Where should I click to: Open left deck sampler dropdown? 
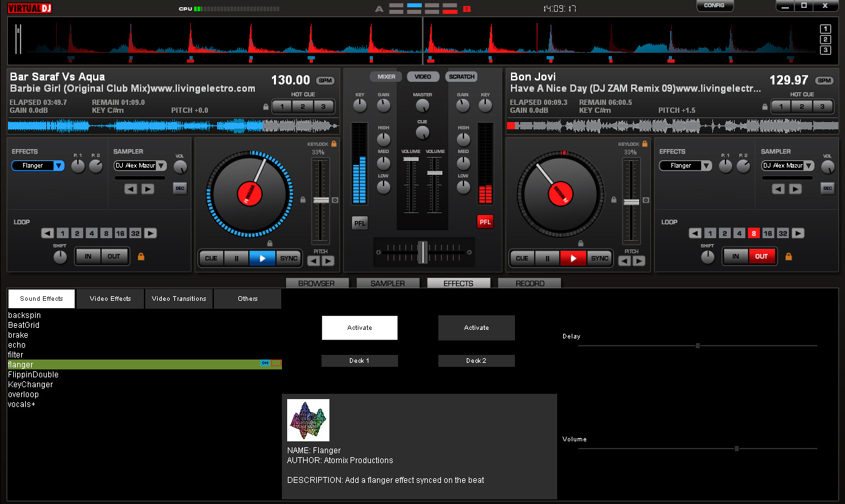point(140,166)
